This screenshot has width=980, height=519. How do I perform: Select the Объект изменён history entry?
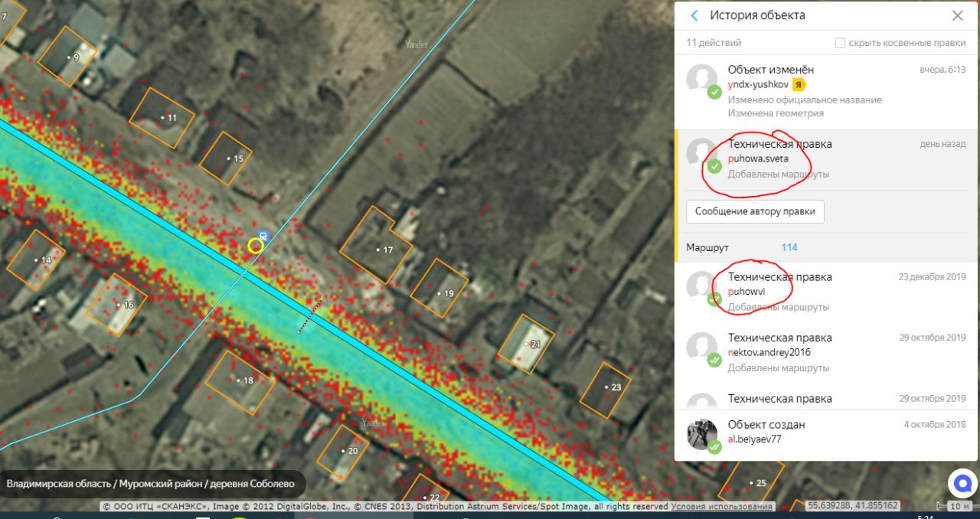826,91
